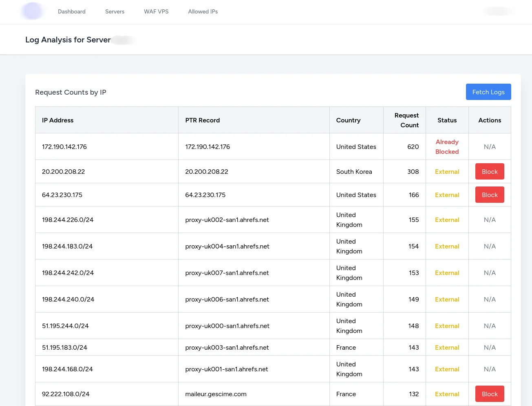Open the WAF VPS section
This screenshot has width=532, height=406.
[156, 11]
